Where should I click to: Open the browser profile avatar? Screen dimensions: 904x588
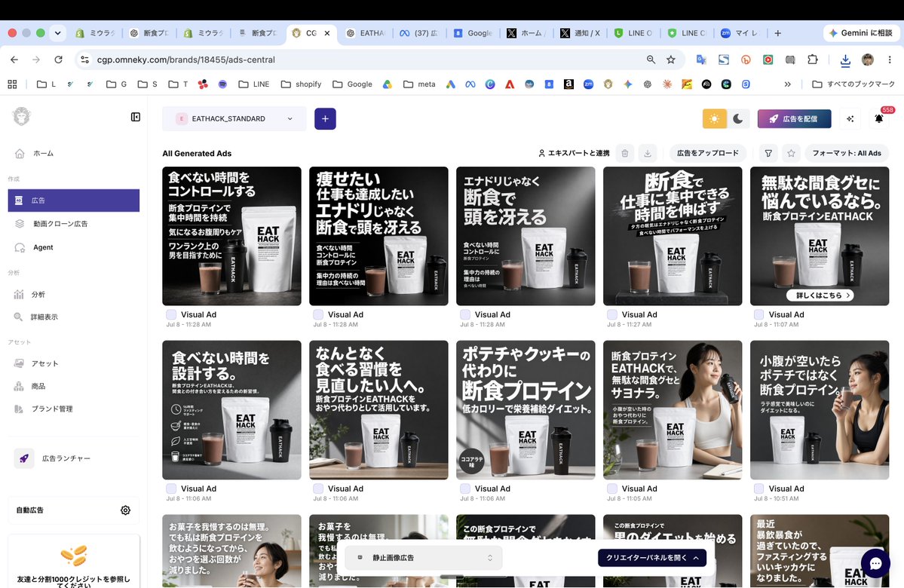click(x=868, y=60)
